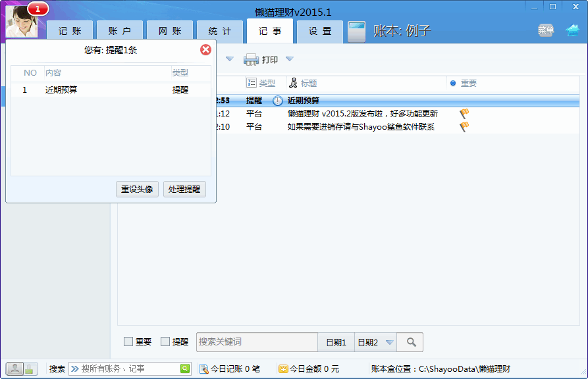Focus the 搜索关键词 input field
Screen dimensions: 588x379
[257, 342]
